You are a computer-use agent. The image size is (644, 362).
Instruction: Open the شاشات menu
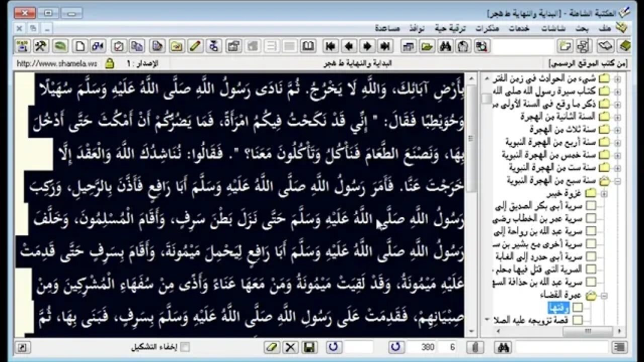point(553,29)
